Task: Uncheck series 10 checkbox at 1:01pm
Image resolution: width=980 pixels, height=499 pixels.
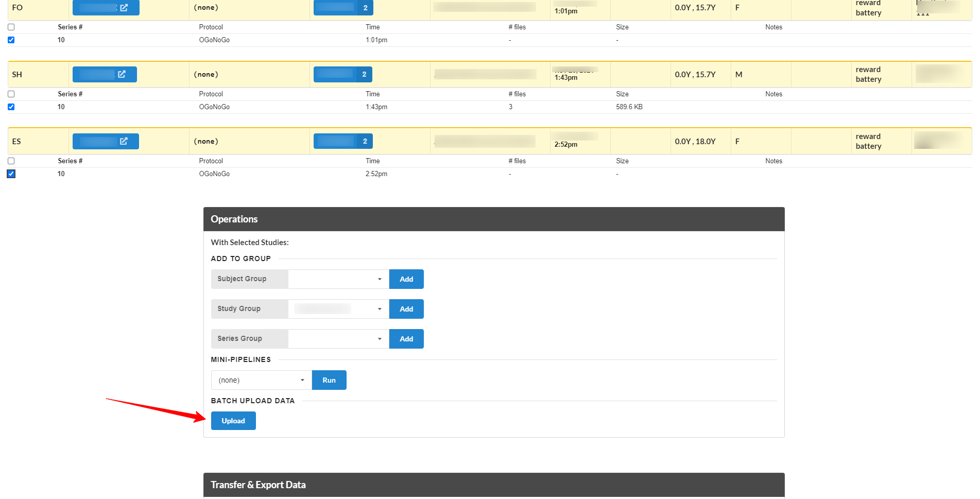Action: tap(11, 40)
